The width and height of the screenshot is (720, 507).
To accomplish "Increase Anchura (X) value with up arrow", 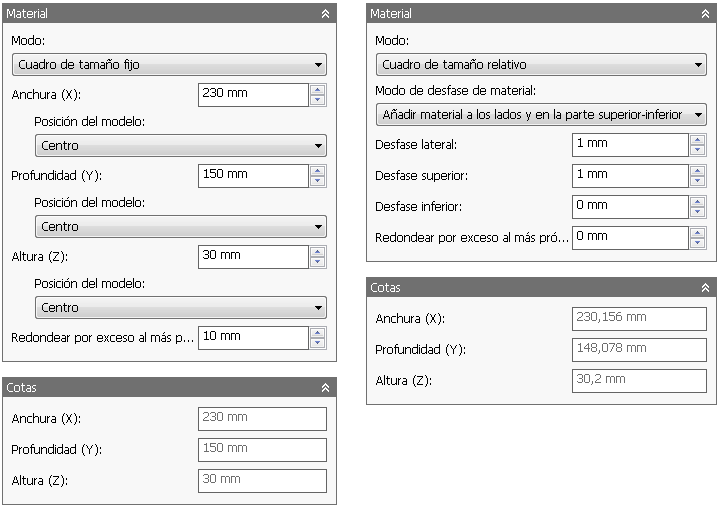I will point(318,90).
